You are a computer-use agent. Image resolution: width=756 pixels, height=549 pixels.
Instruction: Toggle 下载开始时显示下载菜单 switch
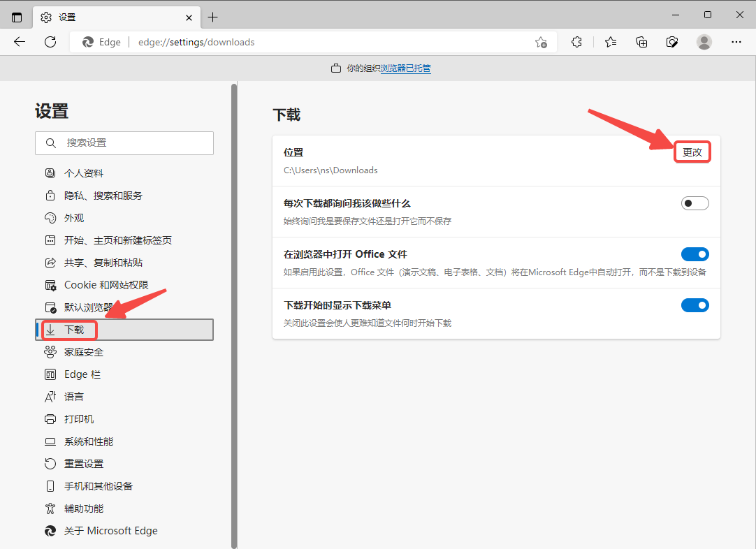coord(695,305)
